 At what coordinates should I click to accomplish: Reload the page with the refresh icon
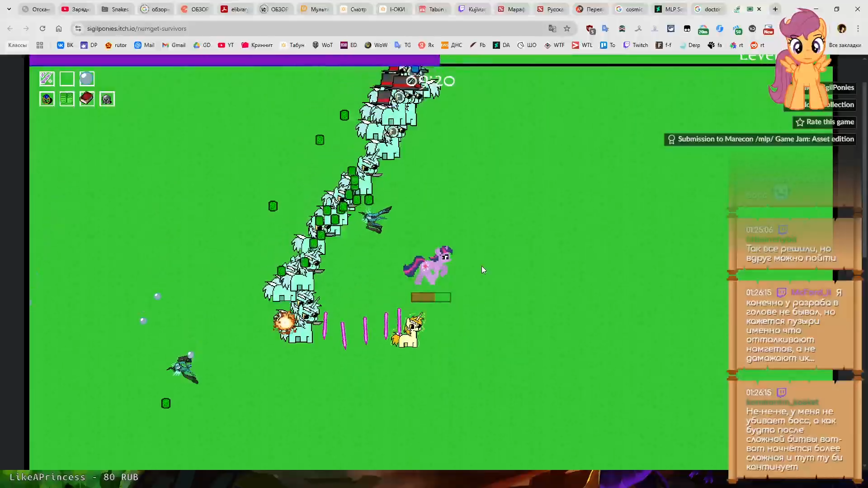tap(42, 28)
